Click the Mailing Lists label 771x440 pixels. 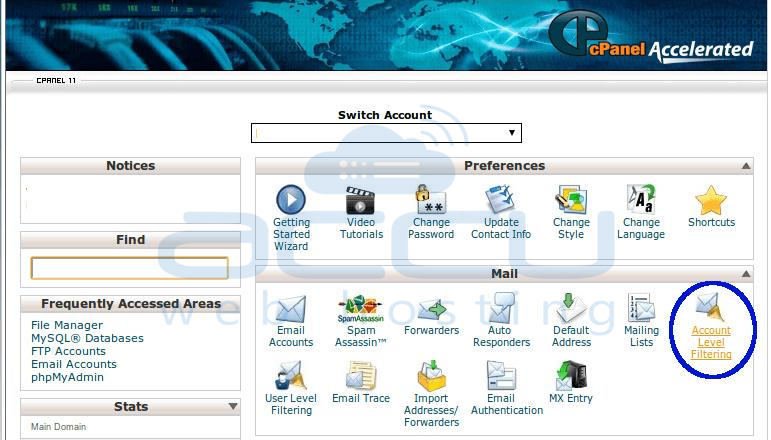pos(641,336)
